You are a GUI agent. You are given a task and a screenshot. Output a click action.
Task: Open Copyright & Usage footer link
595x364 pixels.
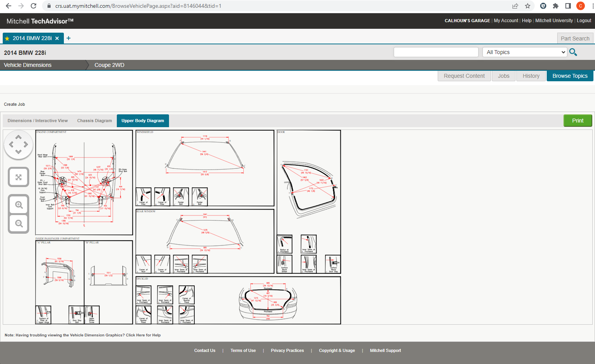coord(337,350)
